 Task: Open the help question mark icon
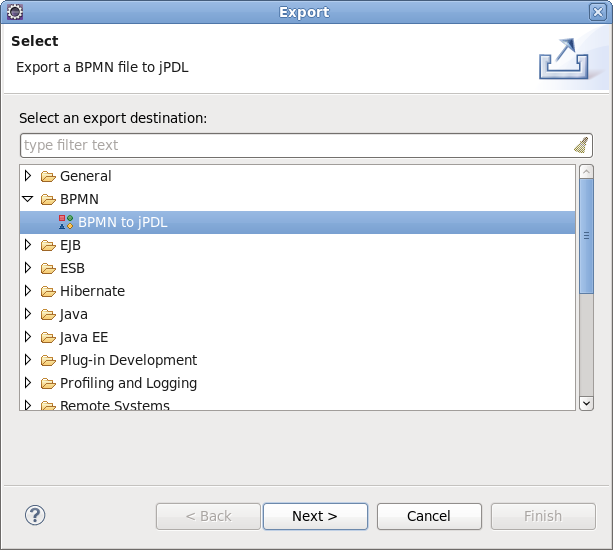35,515
